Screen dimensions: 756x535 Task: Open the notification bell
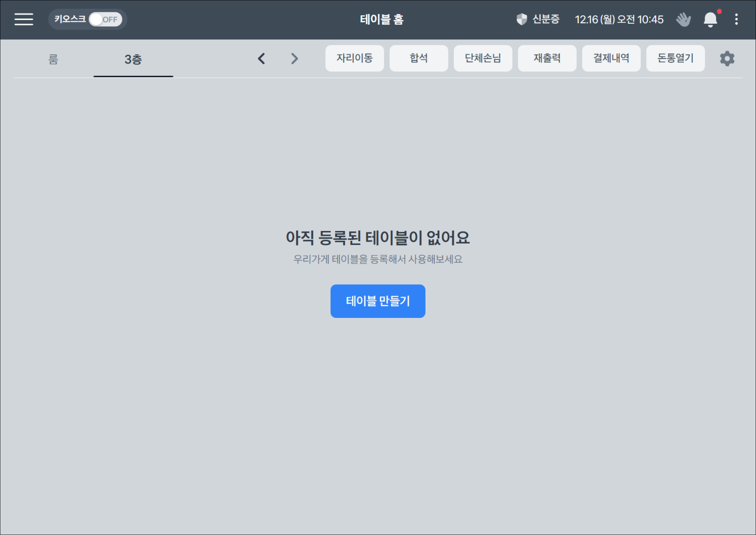[710, 19]
